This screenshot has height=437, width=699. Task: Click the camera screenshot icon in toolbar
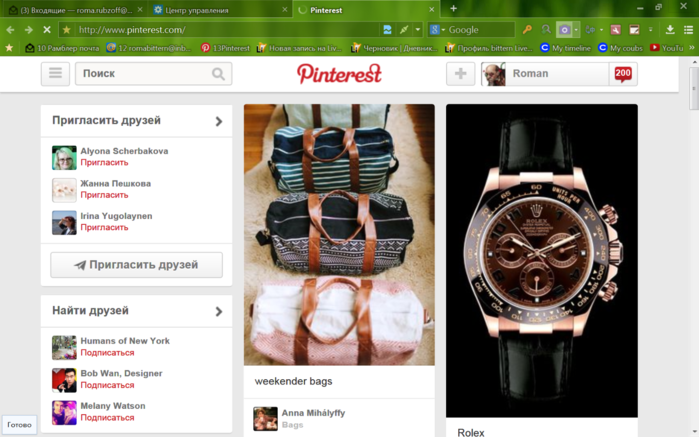coord(564,30)
